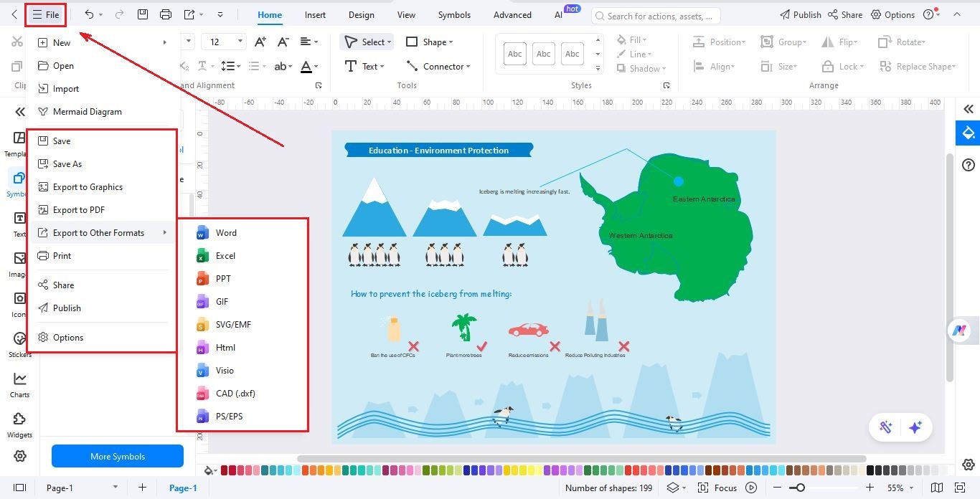
Task: Choose Export to PDF from File menu
Action: (x=80, y=209)
